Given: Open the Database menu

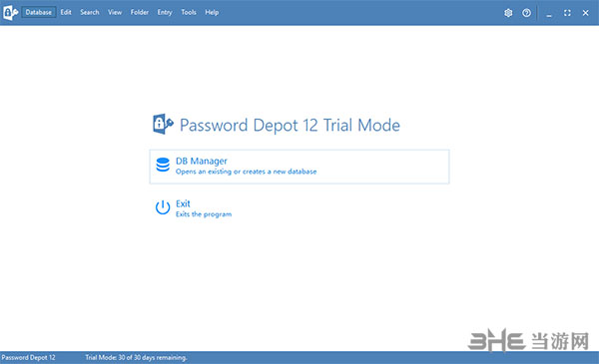Looking at the screenshot, I should click(x=39, y=12).
